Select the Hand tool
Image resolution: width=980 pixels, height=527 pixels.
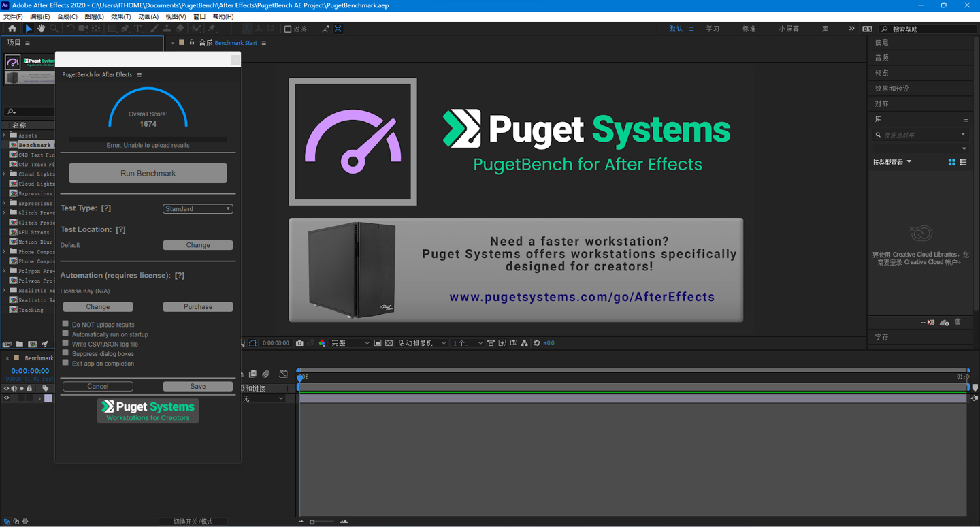[41, 29]
